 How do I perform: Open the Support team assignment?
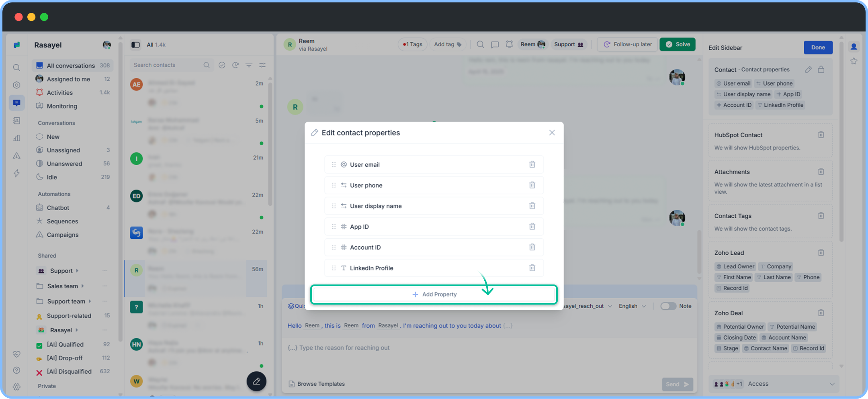pos(569,44)
